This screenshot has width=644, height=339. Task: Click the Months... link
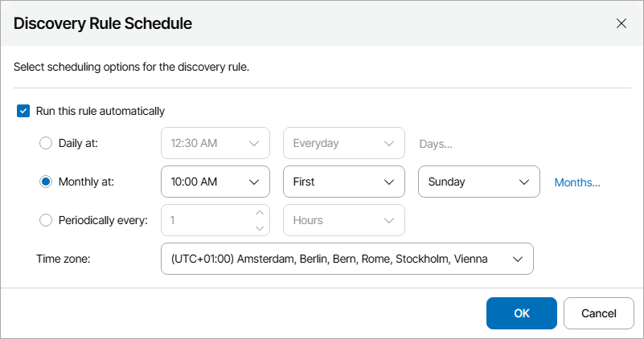(x=577, y=182)
